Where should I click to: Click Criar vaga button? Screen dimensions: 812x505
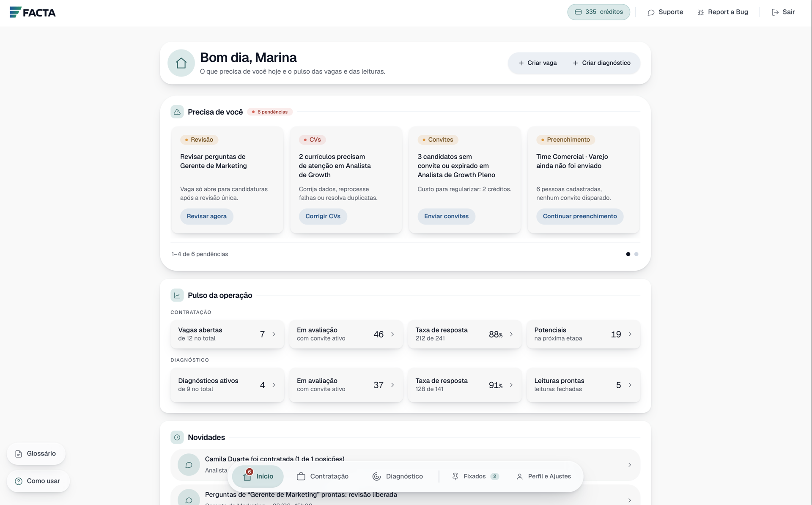pyautogui.click(x=538, y=63)
